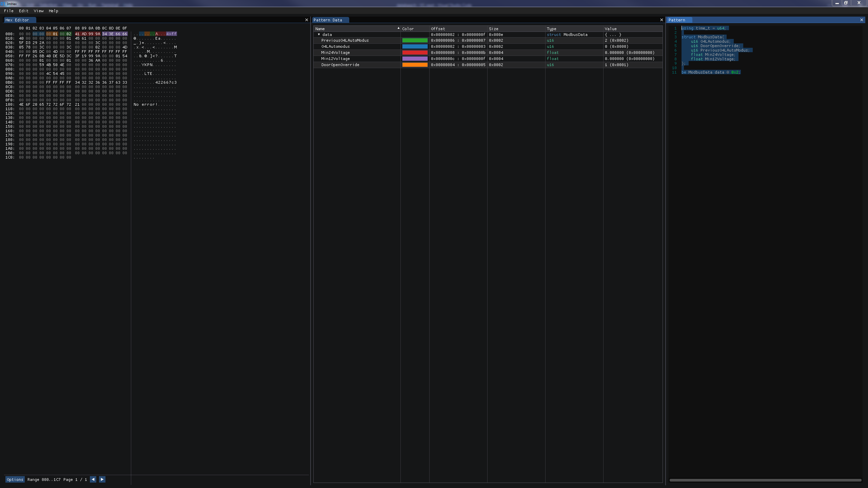868x488 pixels.
Task: Click the Options button in Hex Editor
Action: coord(15,480)
